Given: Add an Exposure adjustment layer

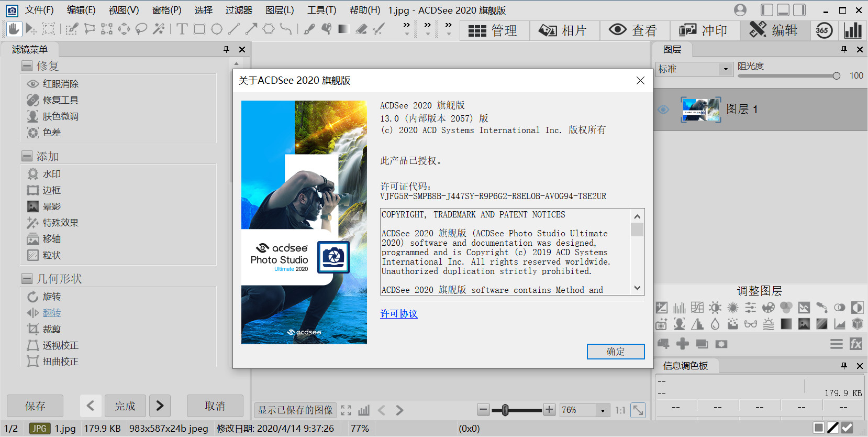Looking at the screenshot, I should click(662, 308).
